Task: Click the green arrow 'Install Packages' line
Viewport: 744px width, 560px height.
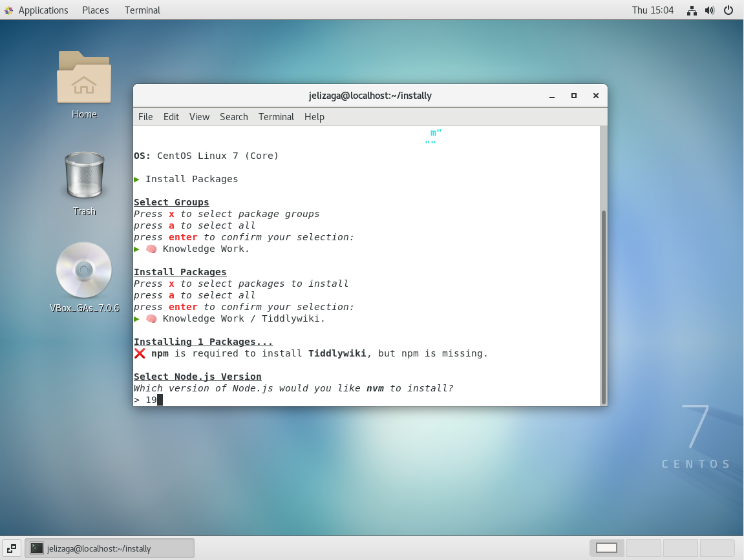Action: tap(186, 179)
